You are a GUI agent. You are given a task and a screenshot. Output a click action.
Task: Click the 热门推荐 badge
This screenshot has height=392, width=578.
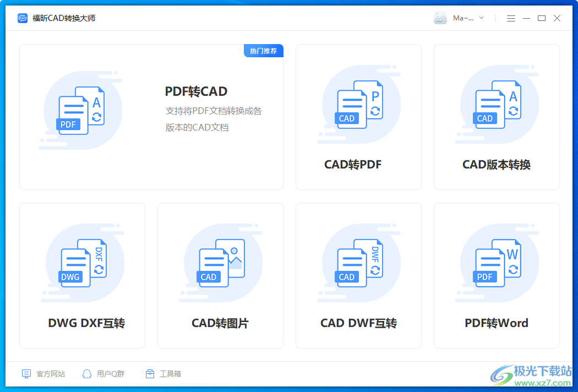point(264,50)
